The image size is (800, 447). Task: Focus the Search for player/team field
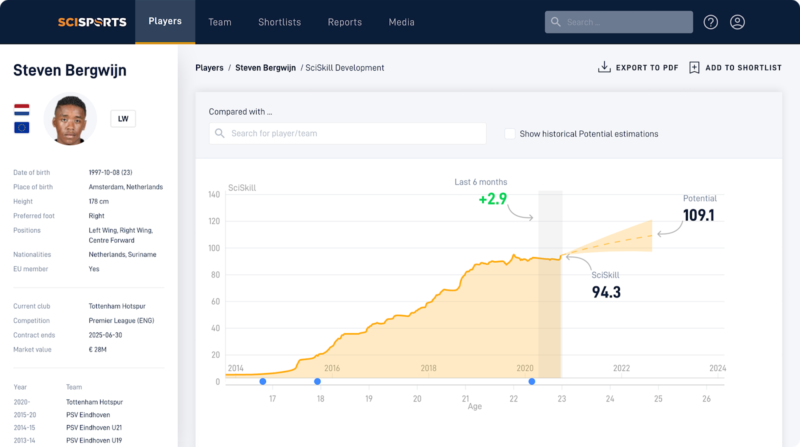tap(347, 133)
